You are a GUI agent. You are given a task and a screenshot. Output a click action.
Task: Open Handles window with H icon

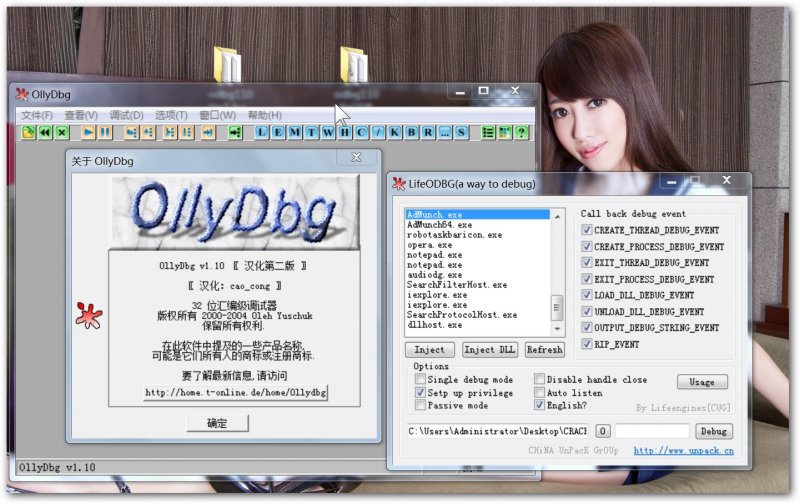[x=345, y=133]
